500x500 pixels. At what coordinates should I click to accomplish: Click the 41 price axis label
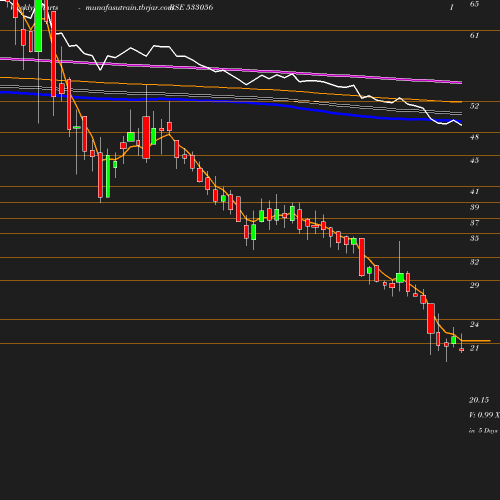(474, 192)
